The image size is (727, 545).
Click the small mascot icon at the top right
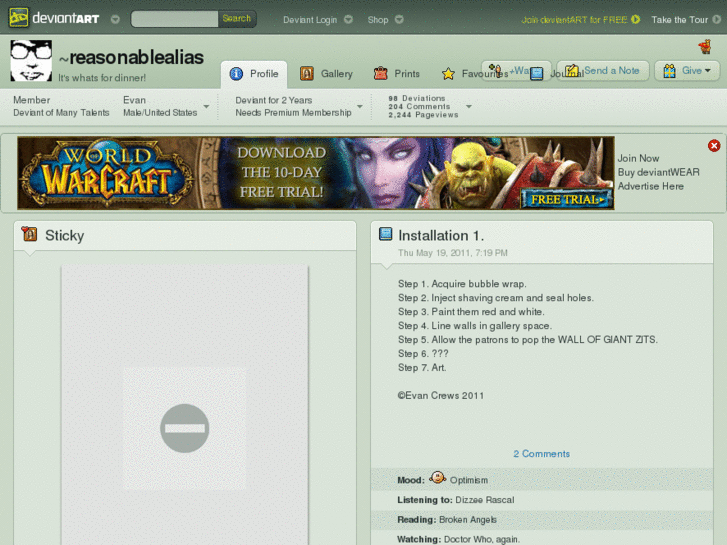pos(705,47)
